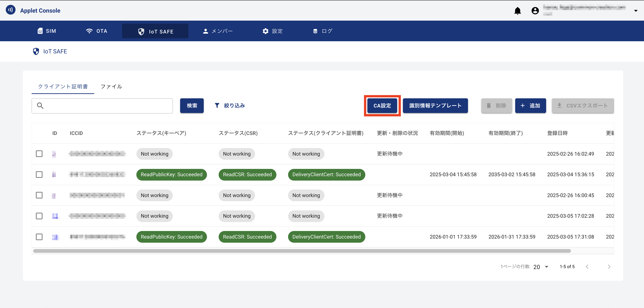The height and width of the screenshot is (308, 644).
Task: Check the row registered 2025-03-04 15:36:15
Action: coord(39,174)
